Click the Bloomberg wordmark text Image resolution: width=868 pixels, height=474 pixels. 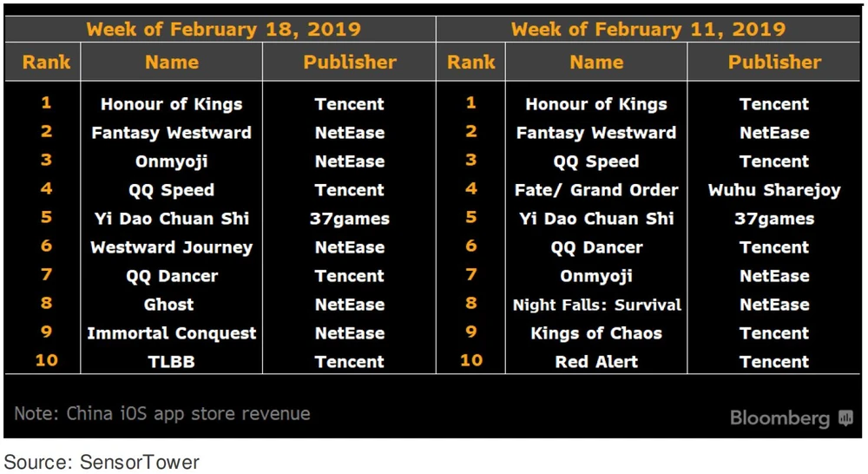pyautogui.click(x=779, y=418)
